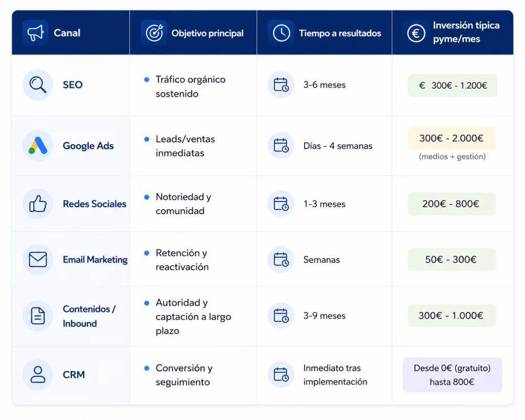Click the target icon beside Objetivo principal
525x420 pixels.
tap(154, 33)
